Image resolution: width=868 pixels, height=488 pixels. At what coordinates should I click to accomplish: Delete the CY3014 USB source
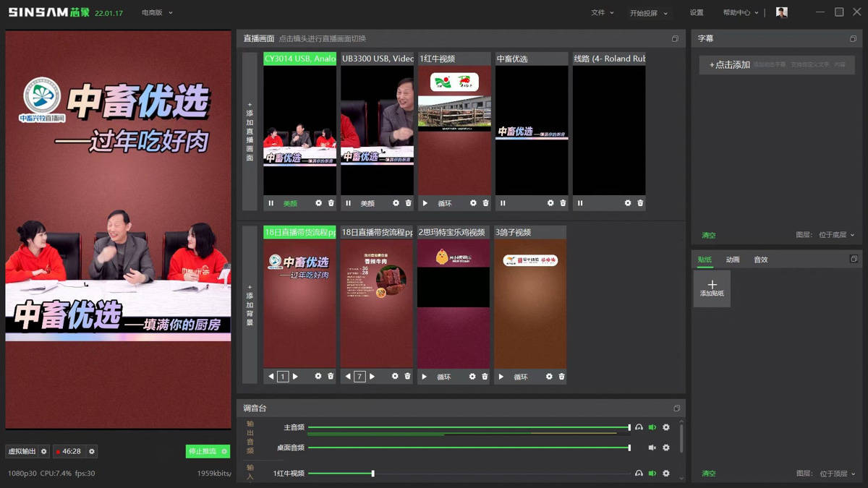[x=331, y=203]
